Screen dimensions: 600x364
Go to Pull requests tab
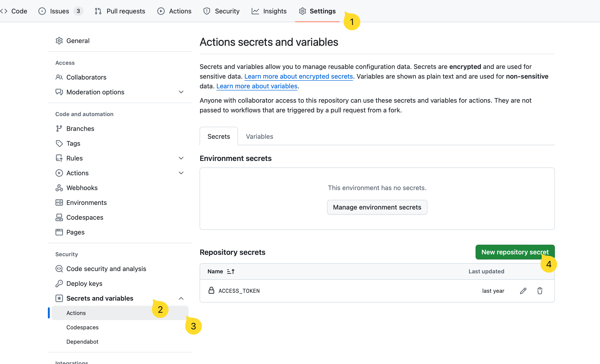tap(120, 11)
